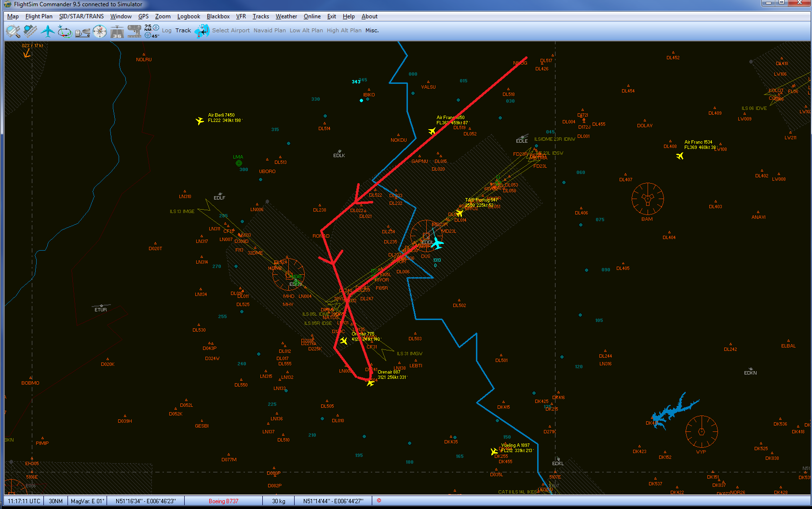Select the blue aircraft toolbar icon

click(x=47, y=30)
